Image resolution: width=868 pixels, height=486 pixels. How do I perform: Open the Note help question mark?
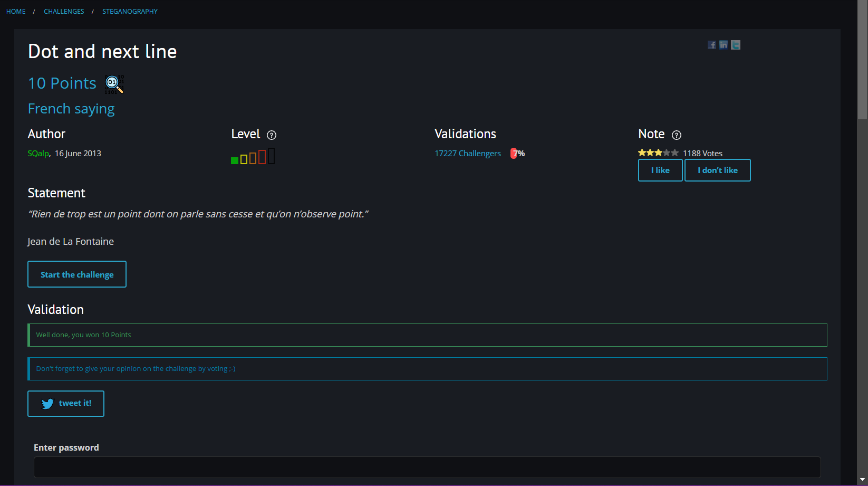(x=677, y=135)
